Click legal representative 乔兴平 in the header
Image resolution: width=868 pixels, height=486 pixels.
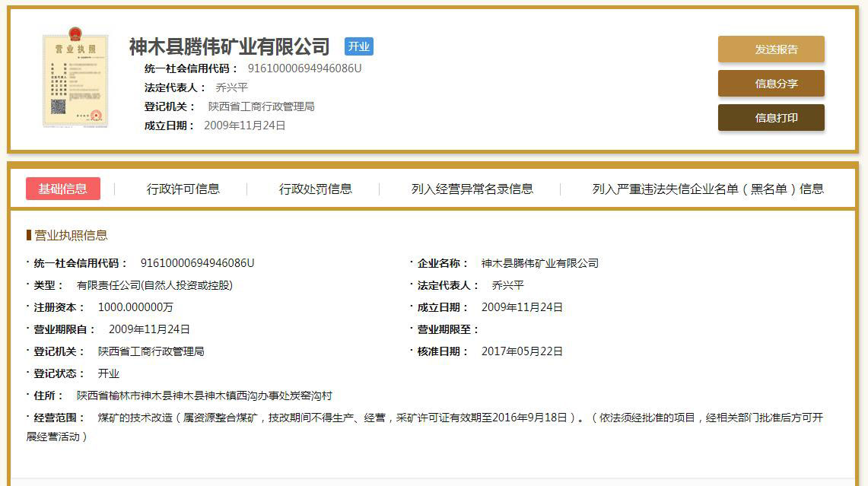click(231, 87)
